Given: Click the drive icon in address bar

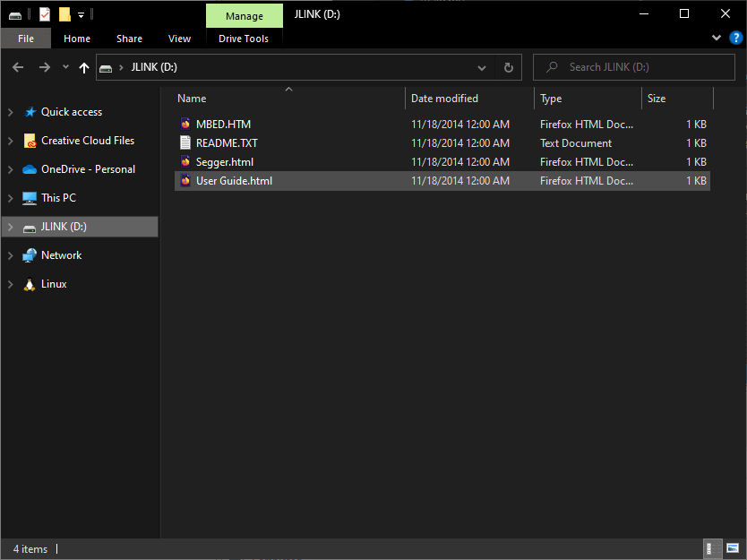Looking at the screenshot, I should tap(106, 68).
